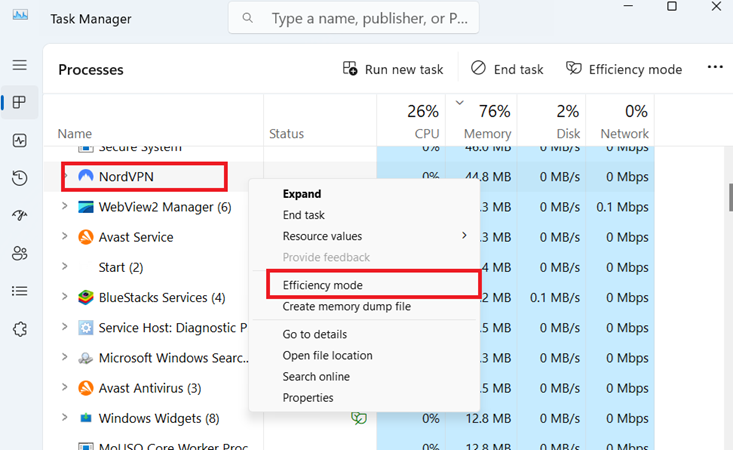
Task: Click the WebView2 Manager icon
Action: pos(86,207)
